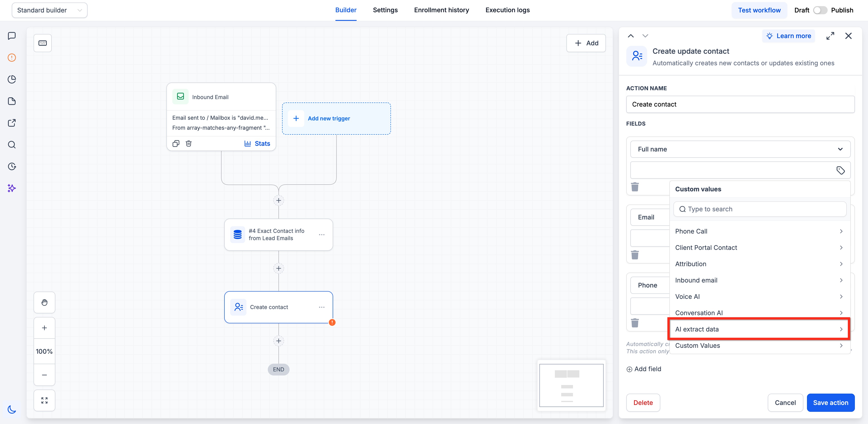The image size is (868, 424).
Task: Open the AI sparkle sidebar icon
Action: click(12, 188)
